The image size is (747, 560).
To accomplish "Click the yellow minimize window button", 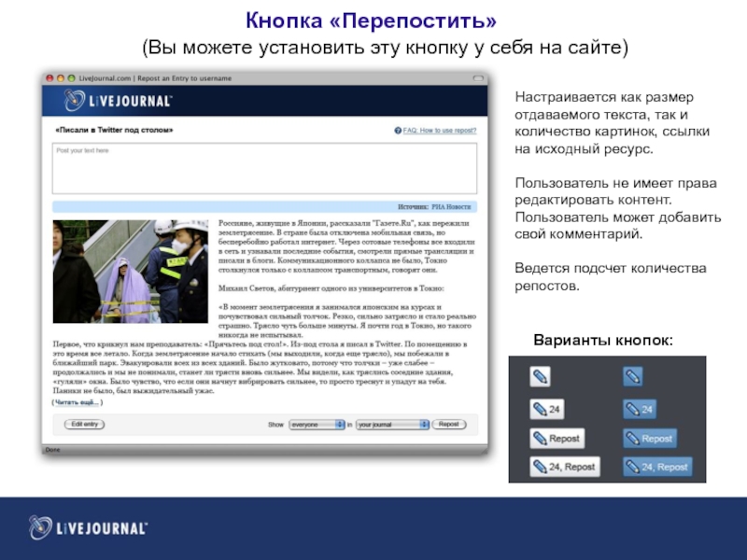I will (61, 78).
